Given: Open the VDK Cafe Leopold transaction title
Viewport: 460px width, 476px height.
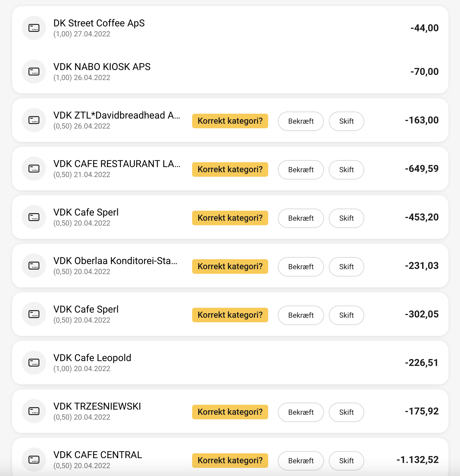Looking at the screenshot, I should point(92,358).
